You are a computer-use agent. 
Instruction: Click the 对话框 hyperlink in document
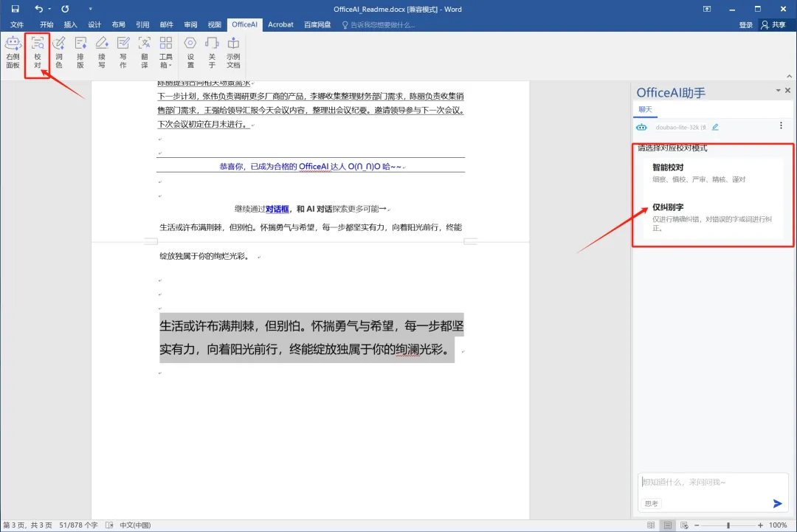coord(277,209)
